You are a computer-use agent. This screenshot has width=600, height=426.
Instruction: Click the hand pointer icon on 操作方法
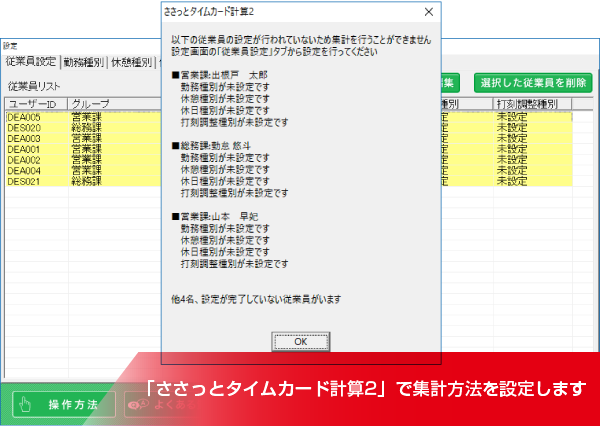tap(25, 404)
